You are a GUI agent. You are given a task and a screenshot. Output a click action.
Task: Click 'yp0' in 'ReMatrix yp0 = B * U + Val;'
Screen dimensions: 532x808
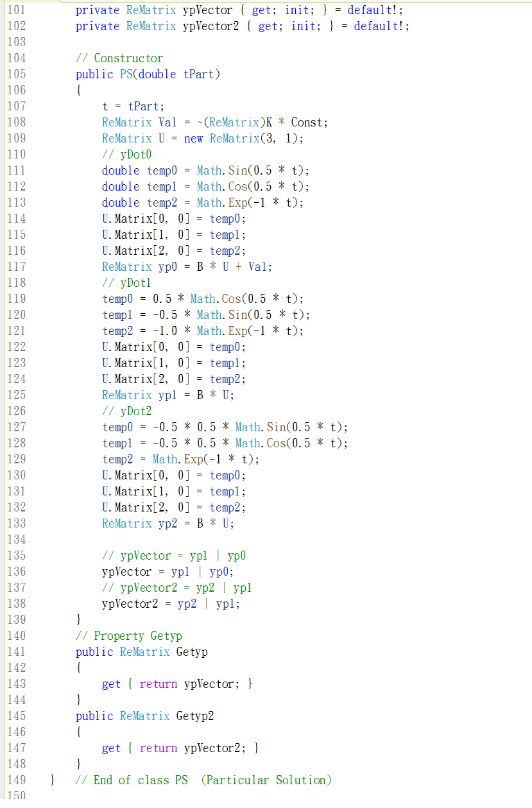pyautogui.click(x=167, y=267)
